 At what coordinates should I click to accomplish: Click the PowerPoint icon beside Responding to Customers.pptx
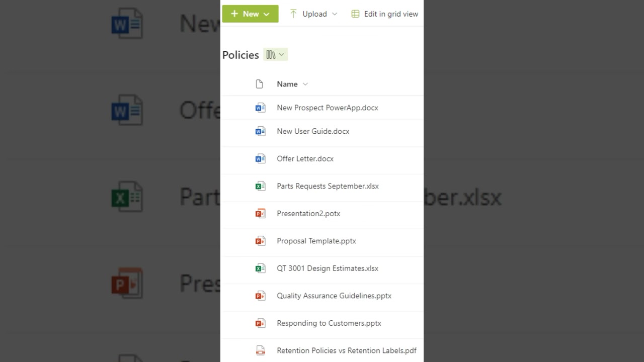click(x=260, y=323)
